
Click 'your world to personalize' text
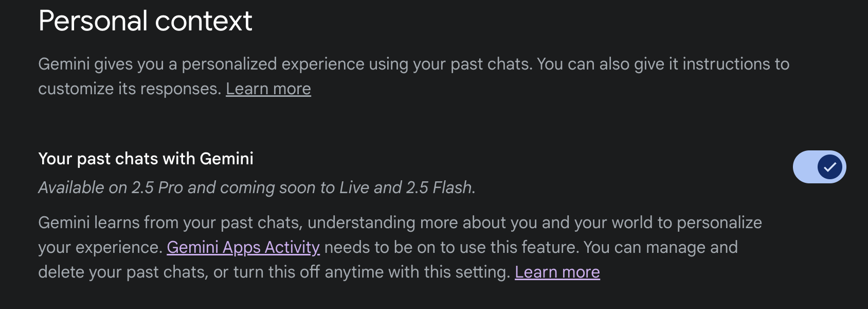(668, 223)
